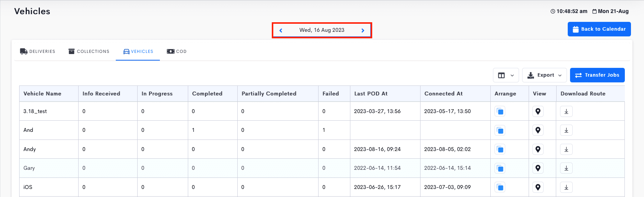Go to the next day arrow
The height and width of the screenshot is (197, 644).
[x=363, y=30]
